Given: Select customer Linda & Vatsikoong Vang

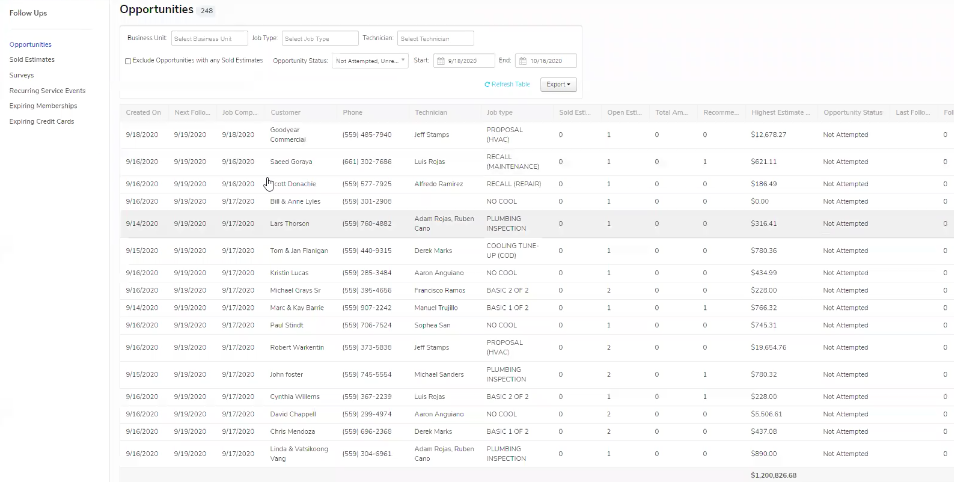Looking at the screenshot, I should pos(299,453).
